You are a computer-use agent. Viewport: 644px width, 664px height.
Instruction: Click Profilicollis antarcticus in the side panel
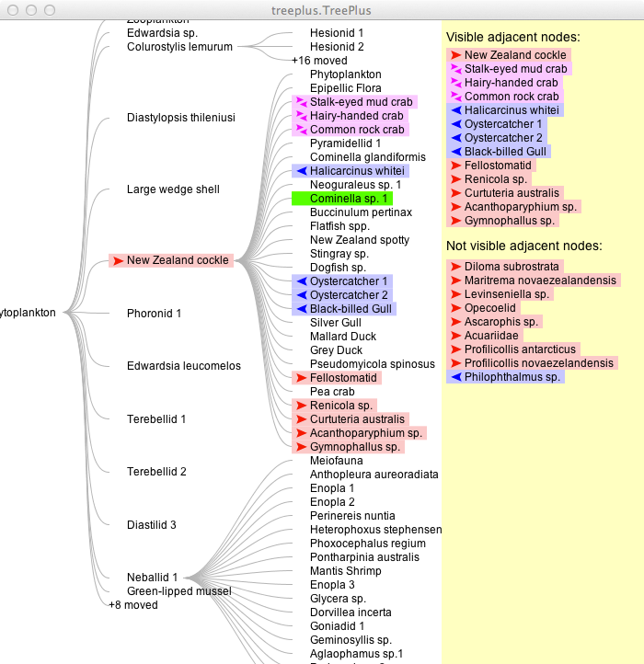pyautogui.click(x=520, y=349)
